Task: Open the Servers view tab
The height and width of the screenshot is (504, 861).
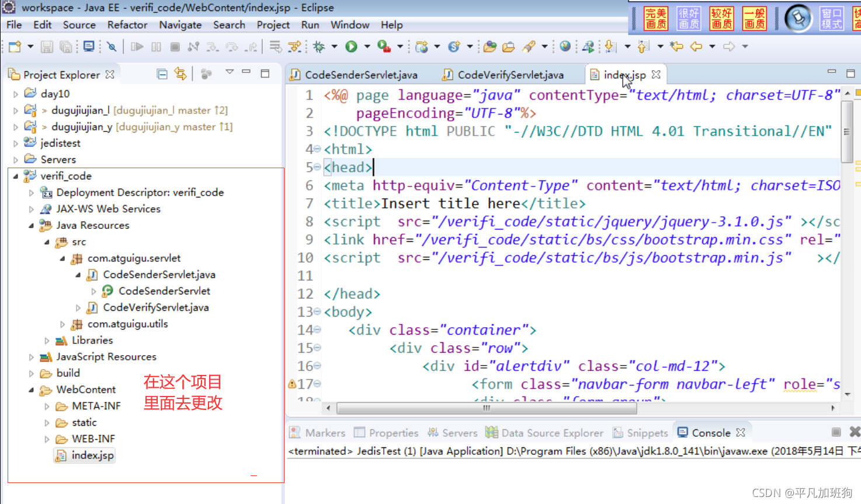Action: 452,433
